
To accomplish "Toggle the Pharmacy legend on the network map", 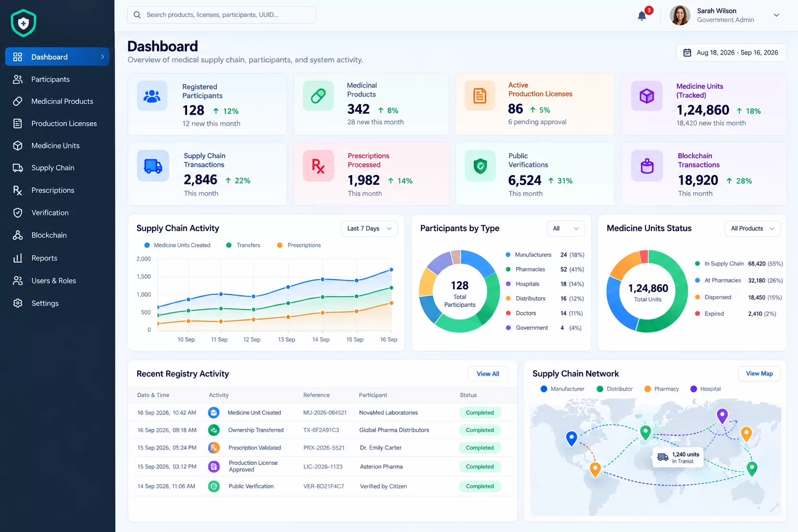I will click(661, 389).
